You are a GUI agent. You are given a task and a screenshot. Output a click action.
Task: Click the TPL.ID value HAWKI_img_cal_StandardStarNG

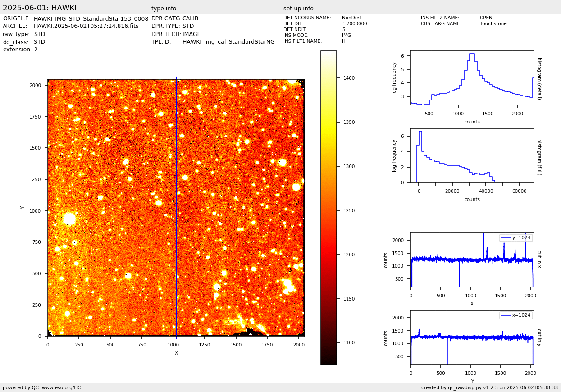228,42
